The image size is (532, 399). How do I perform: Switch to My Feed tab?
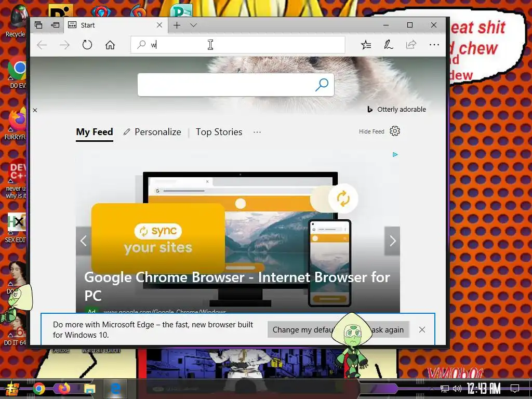click(95, 132)
